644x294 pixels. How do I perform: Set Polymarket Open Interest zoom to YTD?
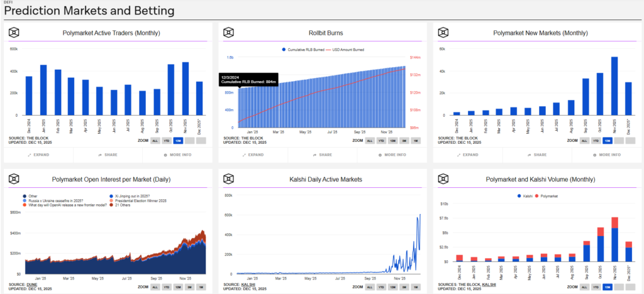point(167,287)
